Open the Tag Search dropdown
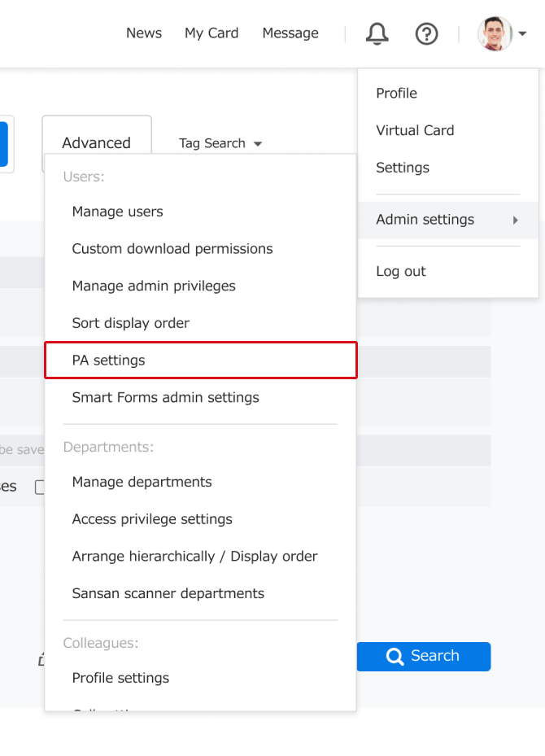 [220, 143]
